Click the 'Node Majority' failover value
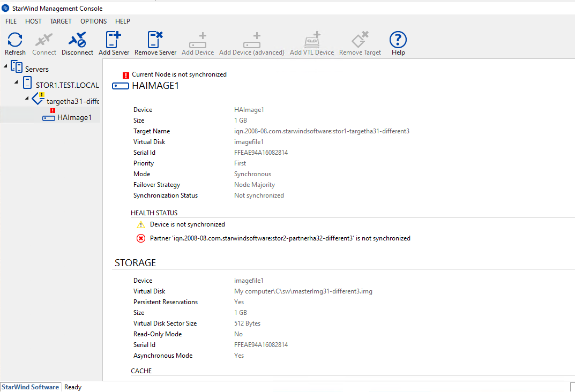This screenshot has width=575, height=392. pos(255,185)
